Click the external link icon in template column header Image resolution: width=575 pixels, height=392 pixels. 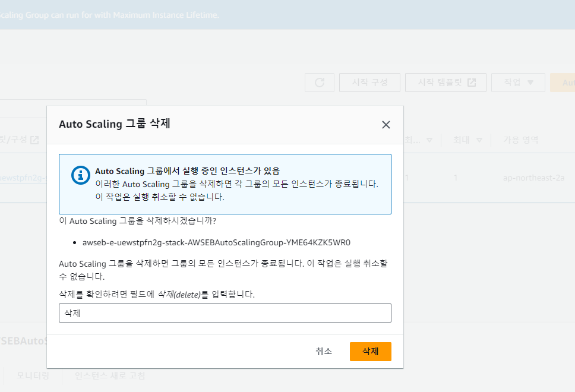pyautogui.click(x=34, y=140)
